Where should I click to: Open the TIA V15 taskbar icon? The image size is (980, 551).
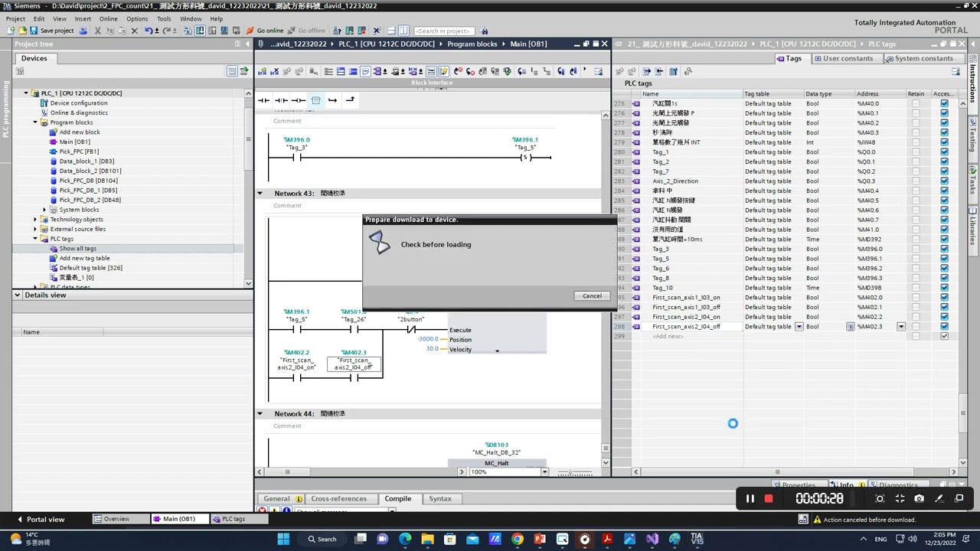point(697,539)
